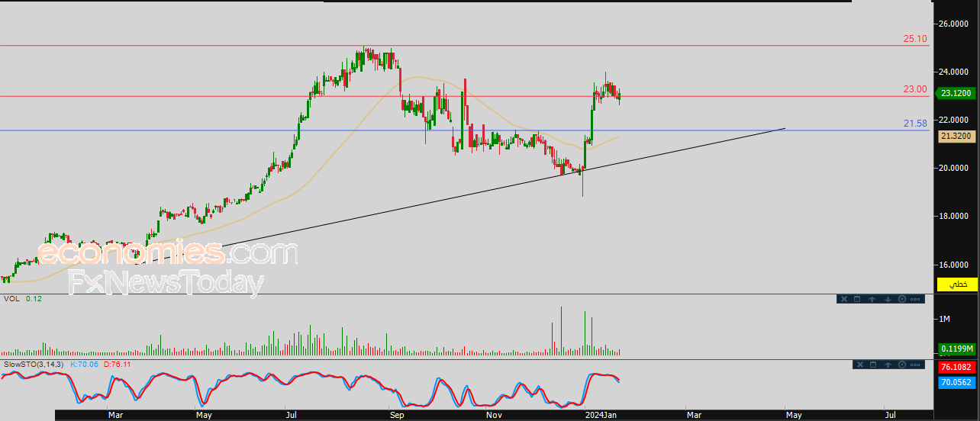Select the VOL indicator label
980x421 pixels.
pyautogui.click(x=11, y=299)
